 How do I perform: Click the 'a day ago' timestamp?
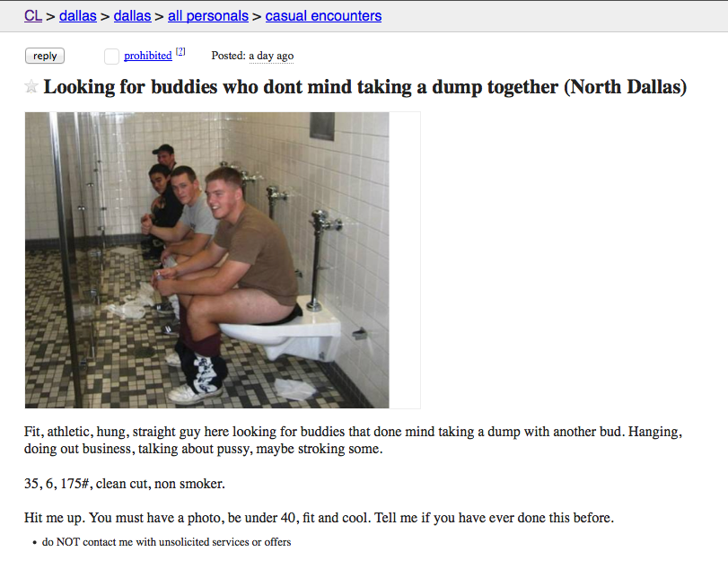tap(271, 56)
